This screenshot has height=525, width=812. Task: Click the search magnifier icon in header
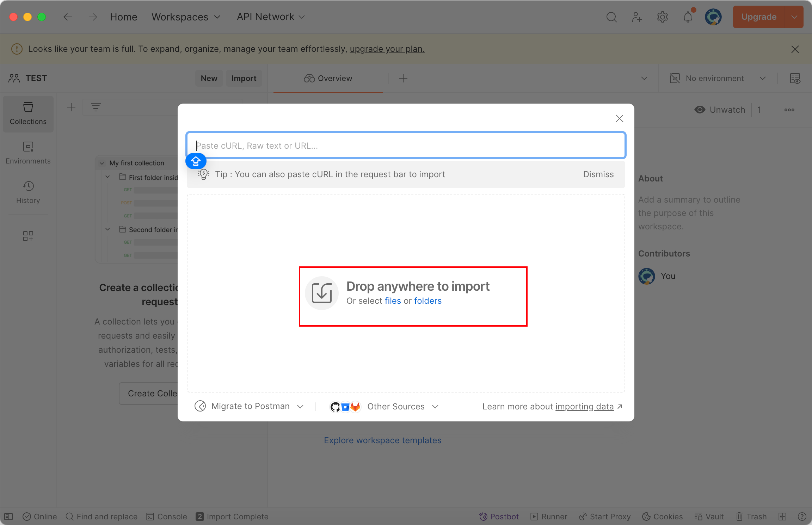click(x=611, y=17)
